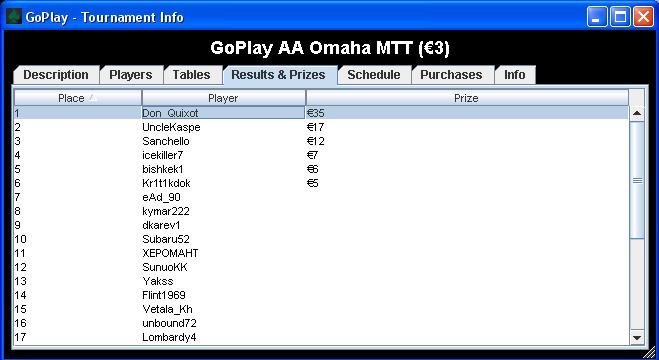Maximize the Tournament Info window
The height and width of the screenshot is (360, 659).
point(620,17)
